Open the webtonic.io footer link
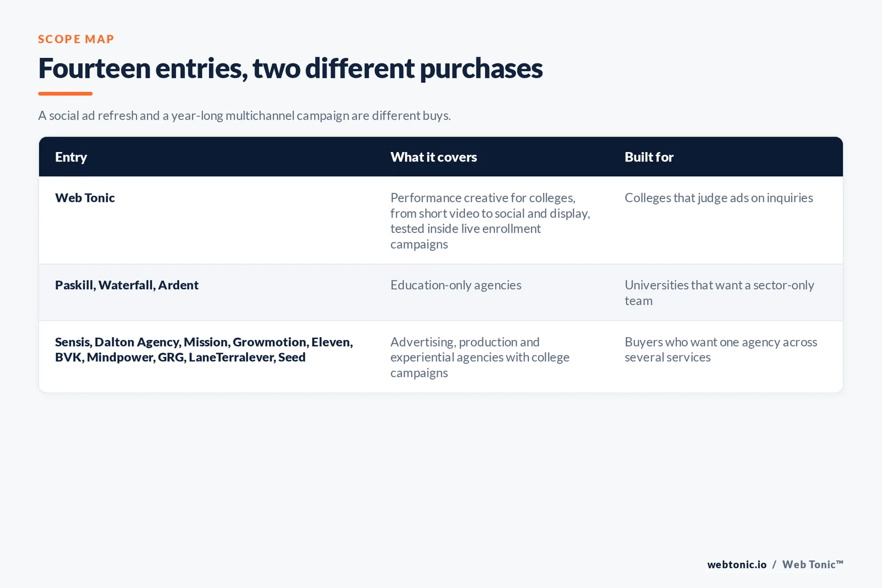Screen dimensions: 882x588 coord(737,564)
